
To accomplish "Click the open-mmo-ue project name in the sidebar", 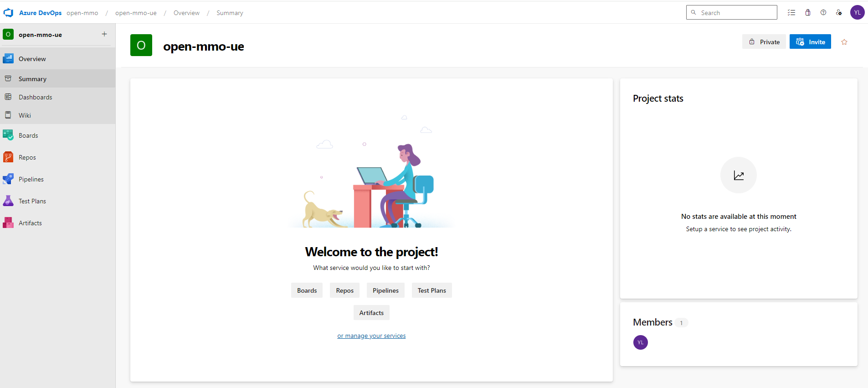I will (x=40, y=35).
